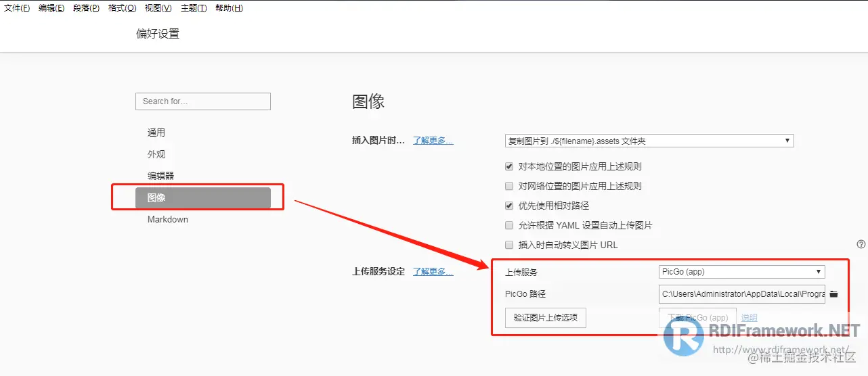Click 了解更多 link beside 插入图片时
Screen dimensions: 868x376
tap(433, 141)
